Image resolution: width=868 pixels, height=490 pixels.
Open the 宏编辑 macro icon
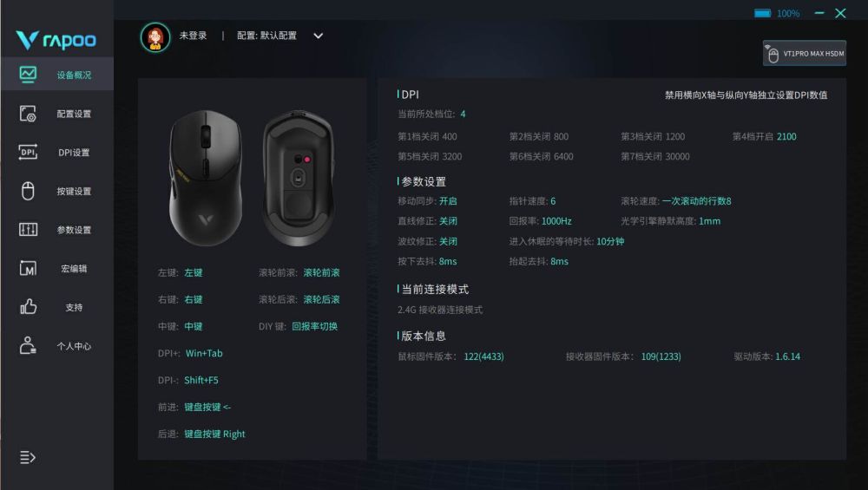28,268
